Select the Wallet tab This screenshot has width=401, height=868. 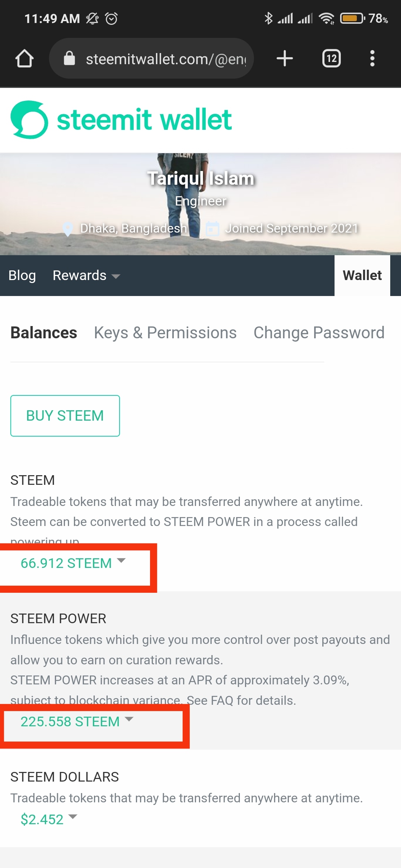(x=362, y=276)
